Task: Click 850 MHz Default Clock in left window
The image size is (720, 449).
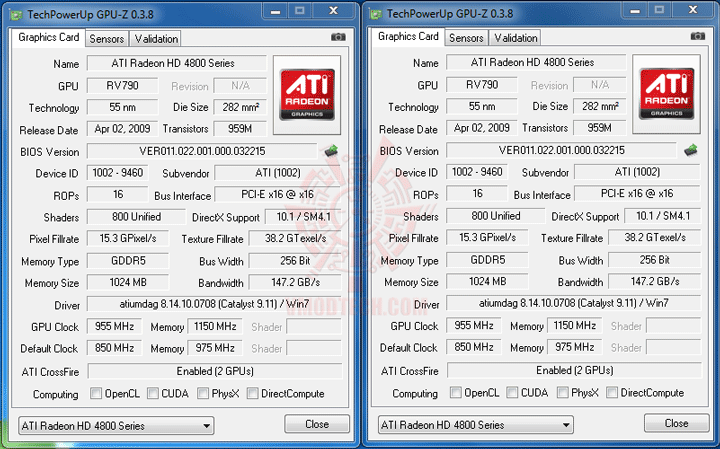Action: click(114, 348)
